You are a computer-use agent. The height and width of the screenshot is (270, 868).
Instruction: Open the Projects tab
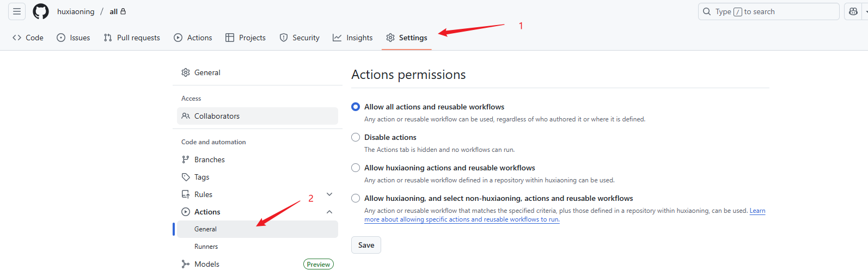click(246, 38)
